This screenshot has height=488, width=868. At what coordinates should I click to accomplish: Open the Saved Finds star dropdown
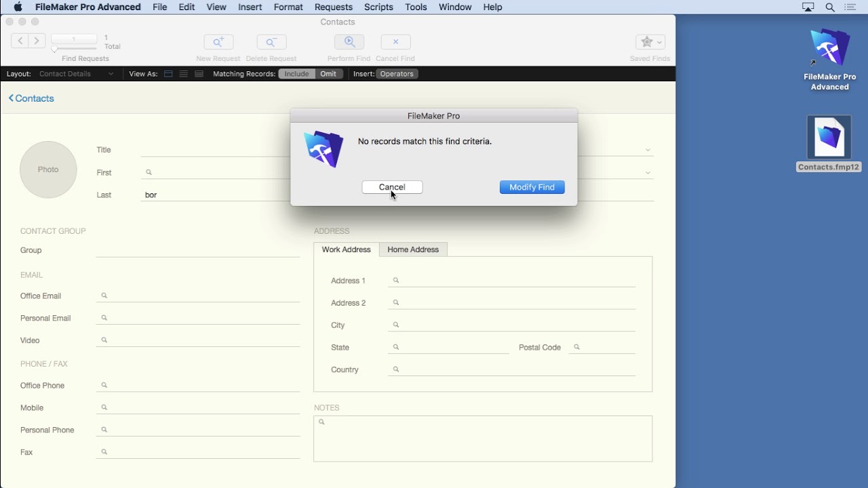[650, 42]
